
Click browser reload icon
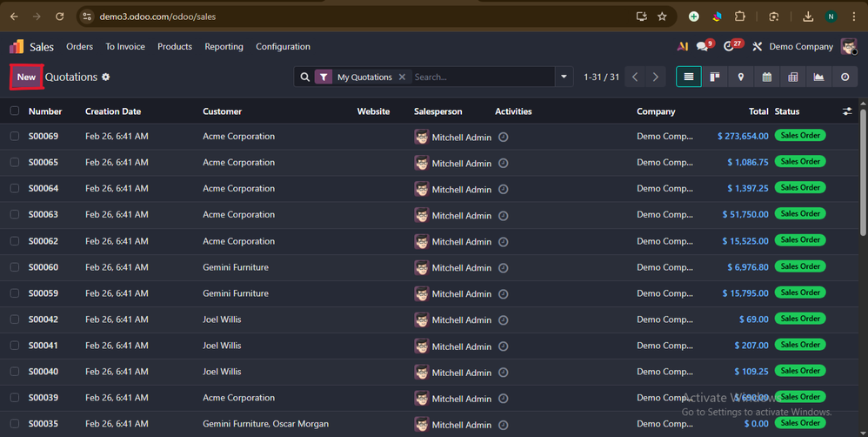point(60,17)
